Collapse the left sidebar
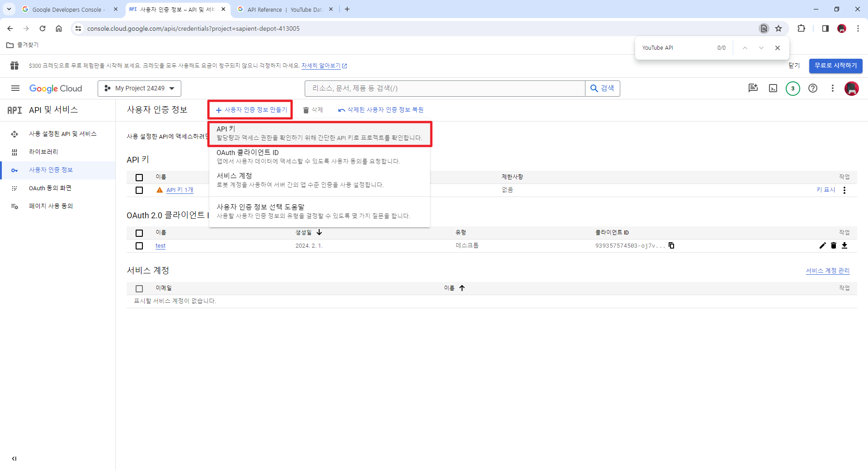The height and width of the screenshot is (470, 868). [14, 458]
